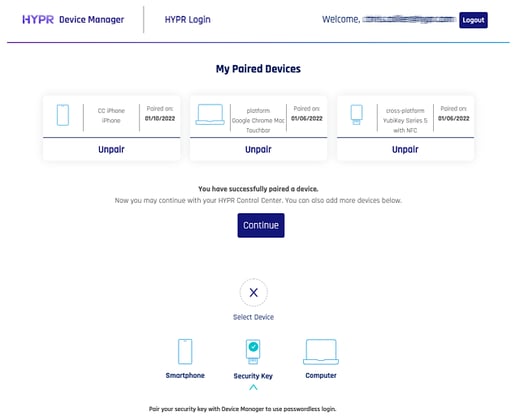520x416 pixels.
Task: Click the blurred welcome email address
Action: pyautogui.click(x=409, y=19)
